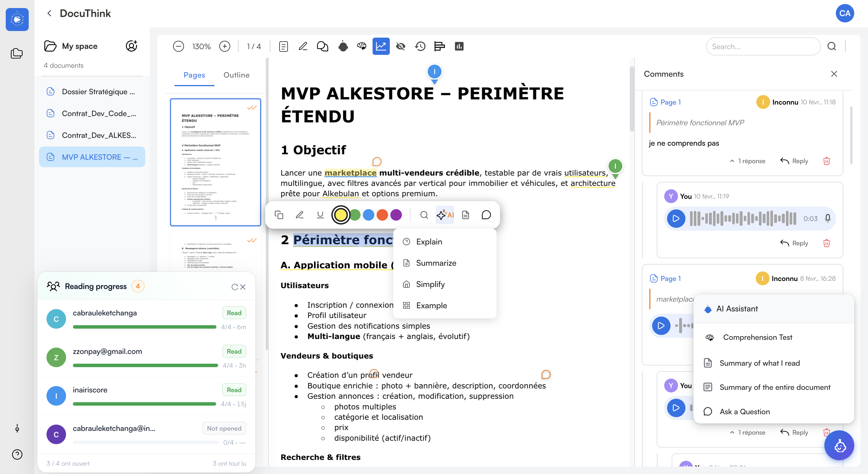
Task: Open the version history clock icon
Action: coord(420,46)
